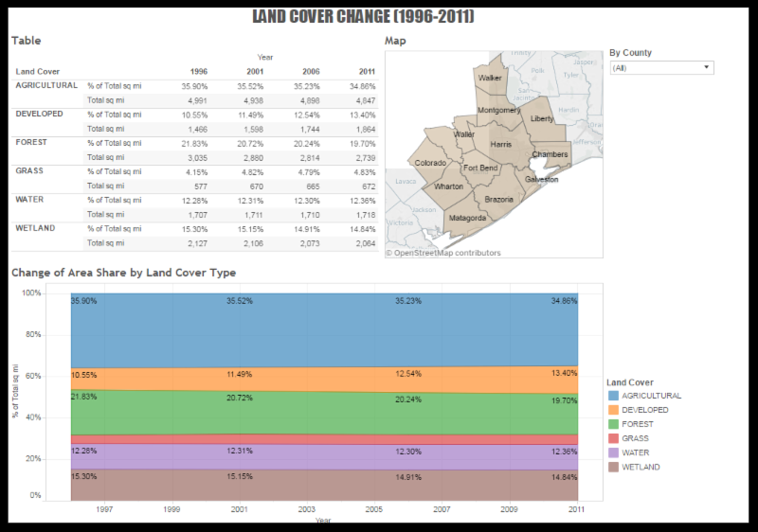Image resolution: width=758 pixels, height=532 pixels.
Task: Click Walker county on the map
Action: (490, 78)
